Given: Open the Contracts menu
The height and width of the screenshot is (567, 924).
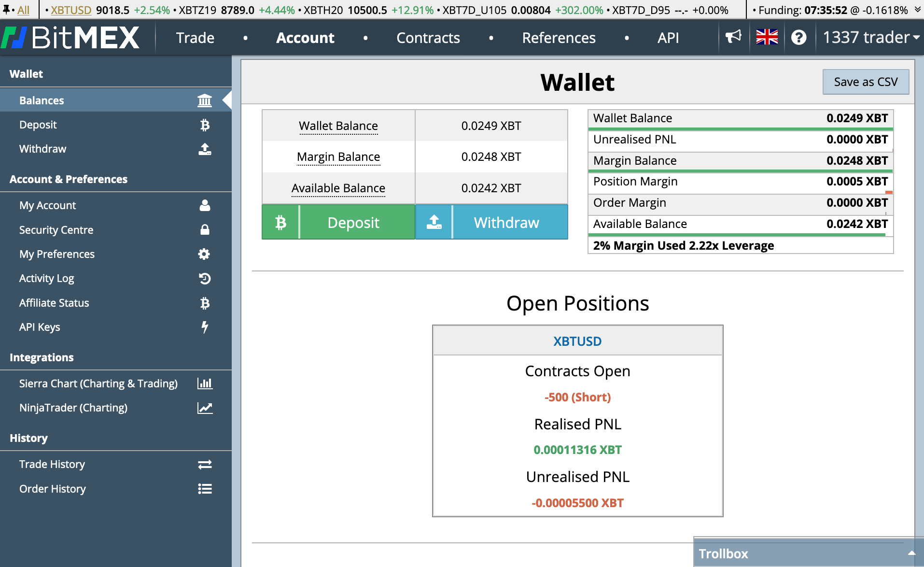Looking at the screenshot, I should tap(428, 38).
